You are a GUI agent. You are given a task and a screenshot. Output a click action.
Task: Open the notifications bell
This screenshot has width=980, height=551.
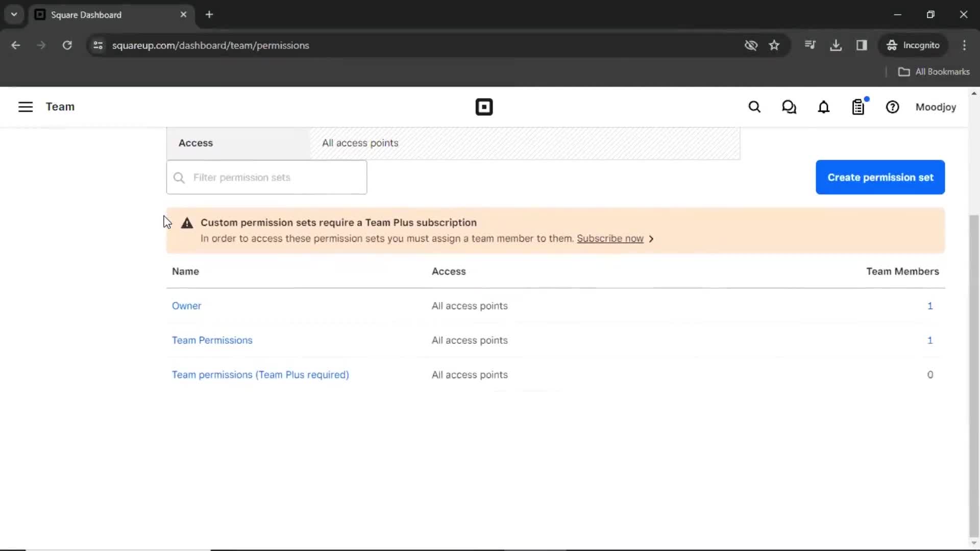click(824, 107)
